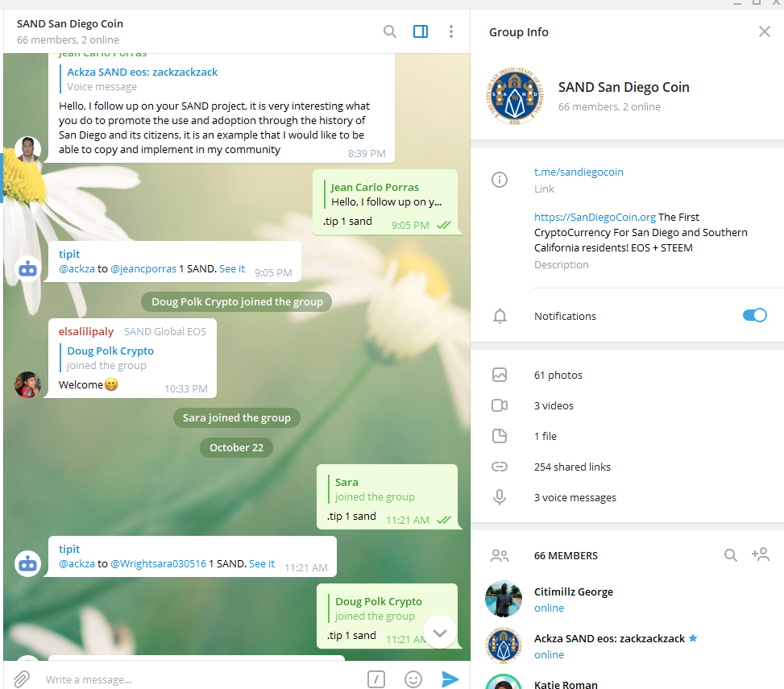The image size is (784, 689).
Task: Search members with the magnifier icon
Action: tap(731, 555)
